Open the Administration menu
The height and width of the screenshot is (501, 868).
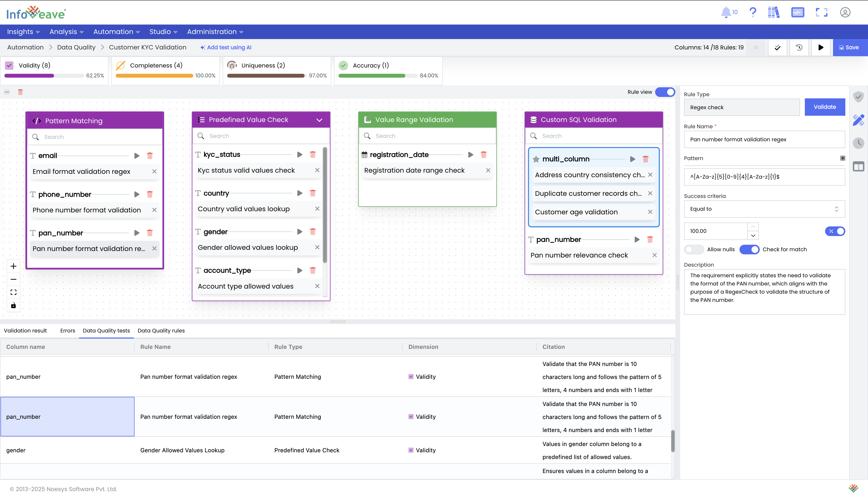click(215, 32)
